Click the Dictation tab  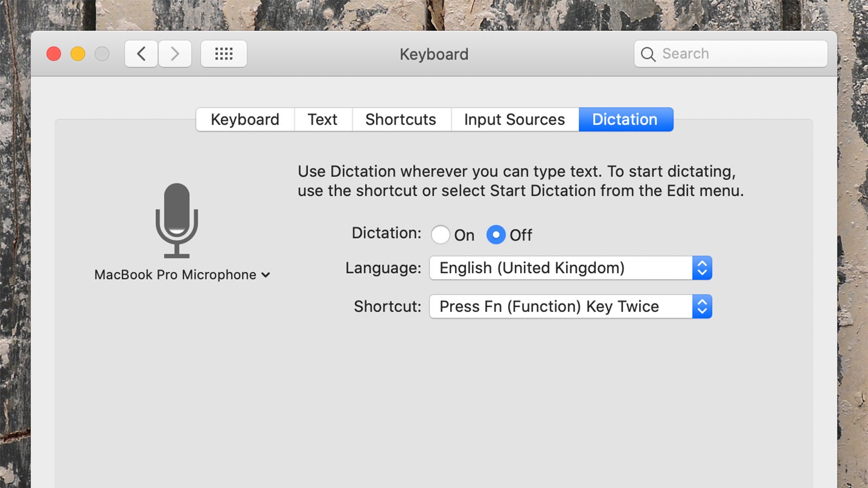(x=626, y=119)
